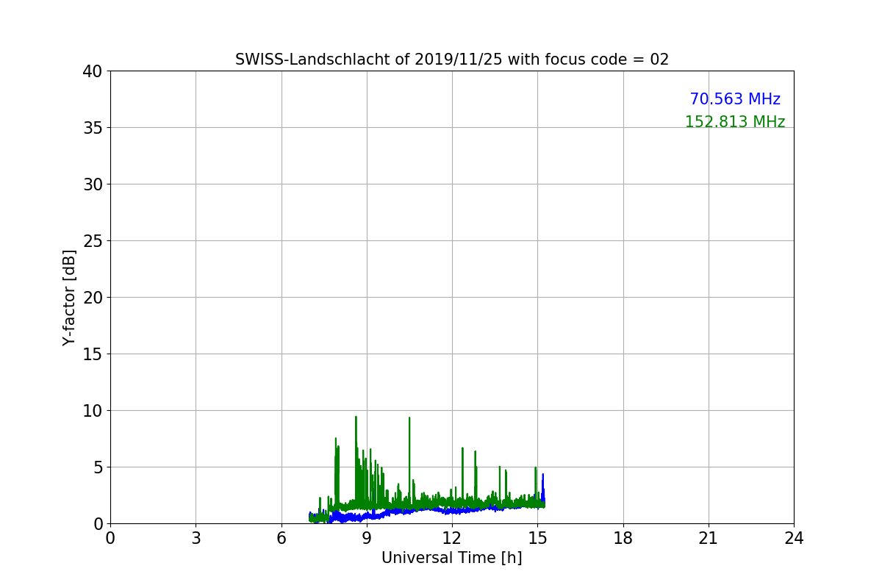Click y-axis tick label '25'
882x588 pixels.
coord(93,241)
